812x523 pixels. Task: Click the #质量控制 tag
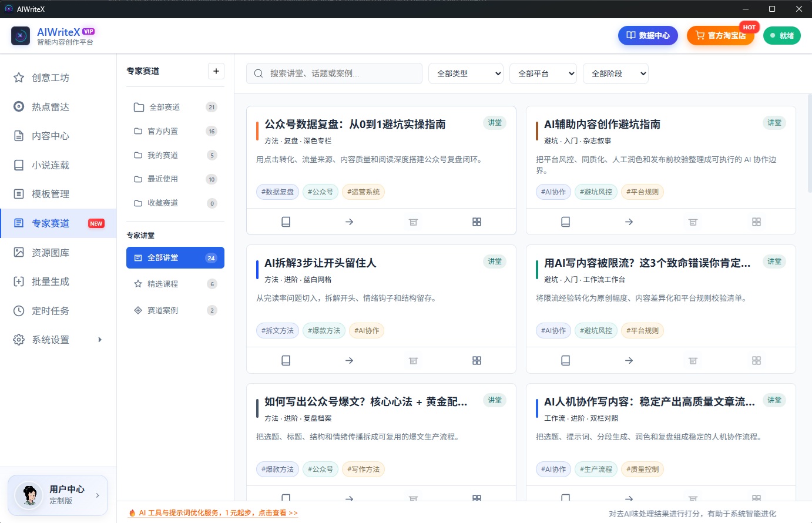tap(642, 469)
